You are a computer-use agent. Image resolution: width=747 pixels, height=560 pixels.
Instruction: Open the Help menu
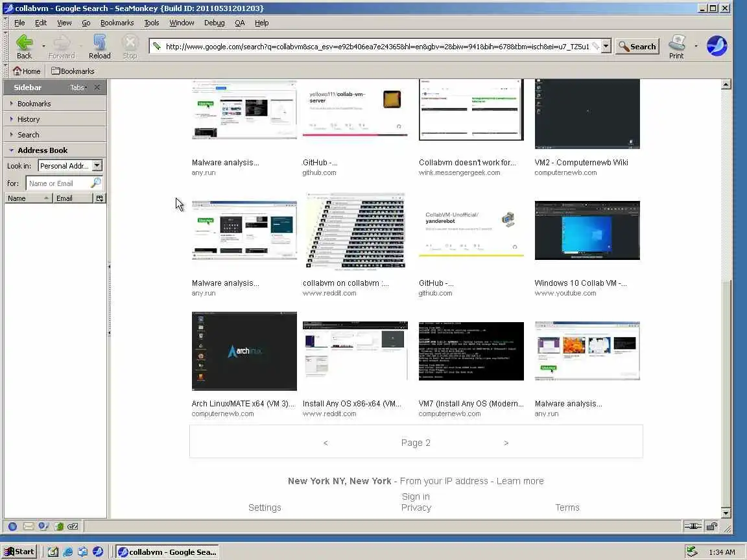[261, 23]
